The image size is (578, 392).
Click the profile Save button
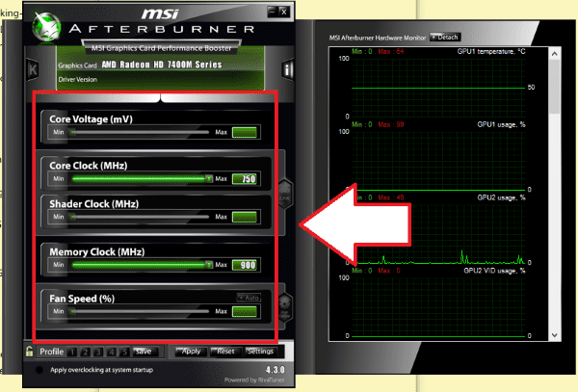pyautogui.click(x=144, y=352)
